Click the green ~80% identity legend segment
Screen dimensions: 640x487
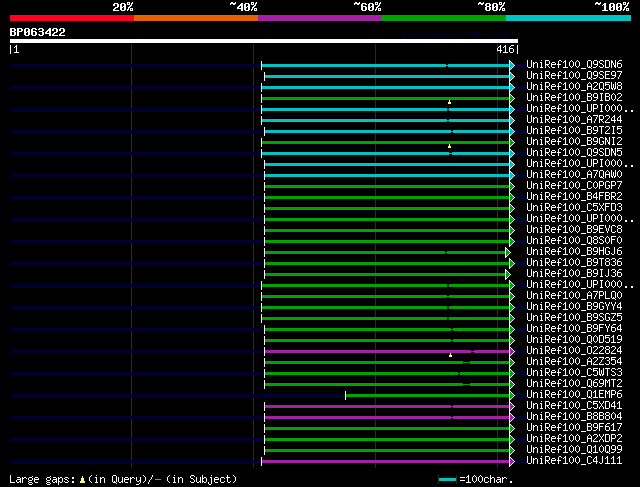click(444, 18)
